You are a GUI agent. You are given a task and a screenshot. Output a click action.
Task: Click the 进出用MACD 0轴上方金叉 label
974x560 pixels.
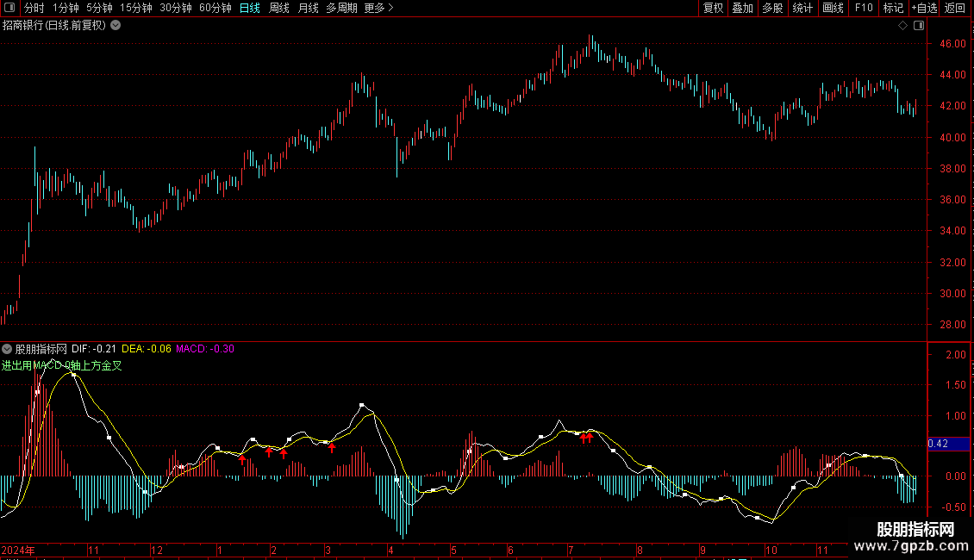click(61, 365)
